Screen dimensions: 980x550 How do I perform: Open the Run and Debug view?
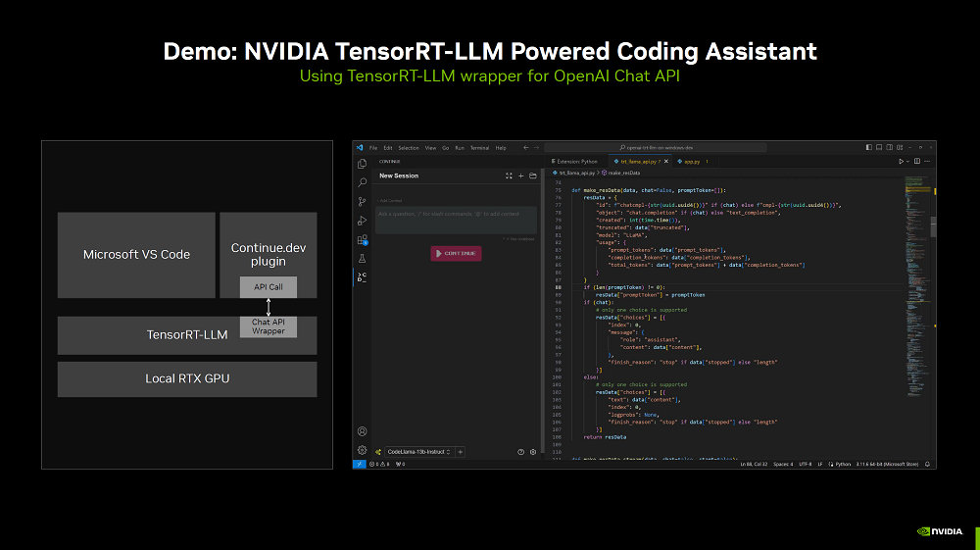[x=362, y=221]
